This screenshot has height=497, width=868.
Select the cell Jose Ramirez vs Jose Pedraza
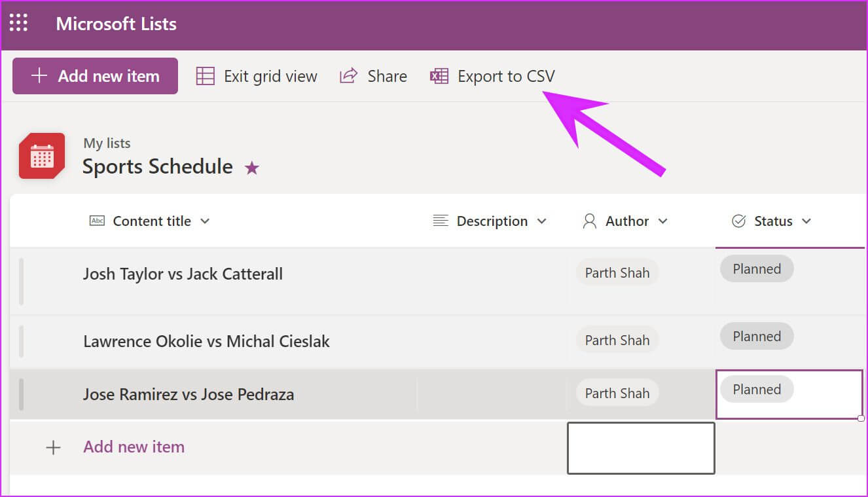(189, 394)
